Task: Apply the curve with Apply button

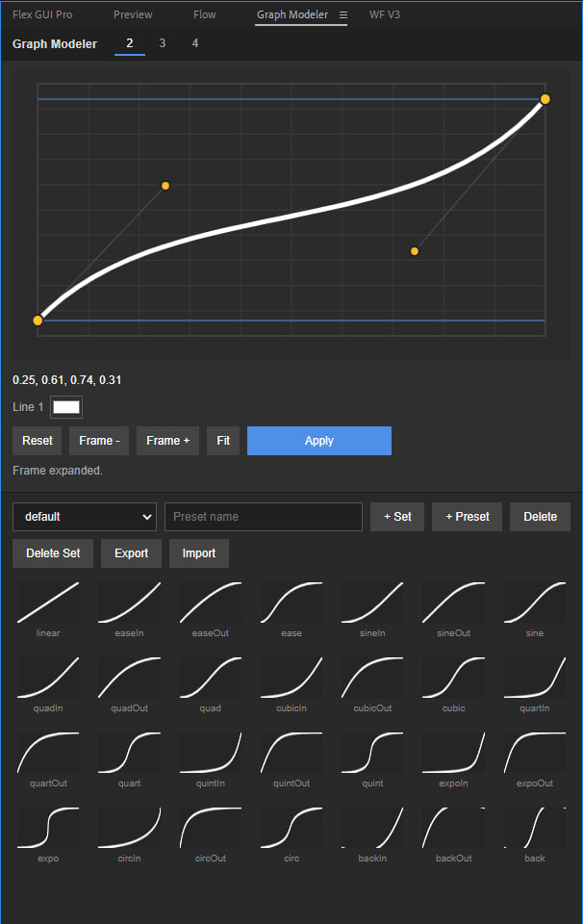Action: pos(319,441)
